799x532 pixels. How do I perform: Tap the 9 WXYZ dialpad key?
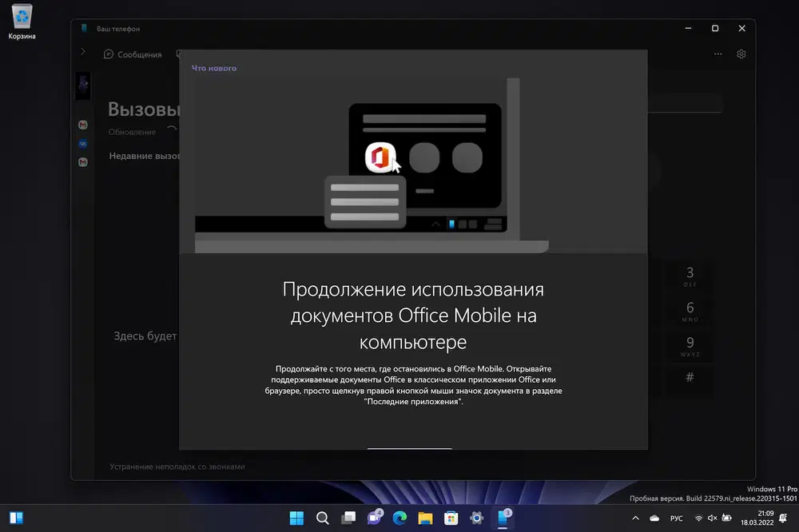tap(690, 346)
